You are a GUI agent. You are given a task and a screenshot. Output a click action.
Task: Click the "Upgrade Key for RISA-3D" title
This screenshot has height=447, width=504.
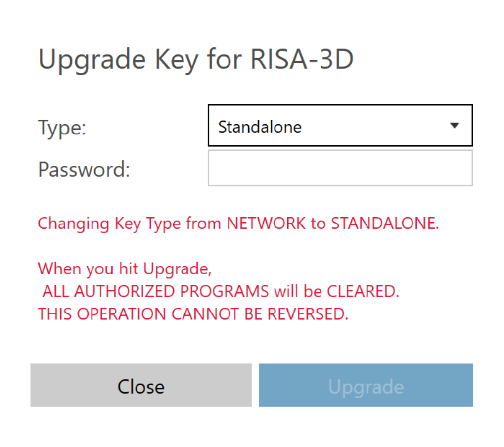tap(196, 60)
